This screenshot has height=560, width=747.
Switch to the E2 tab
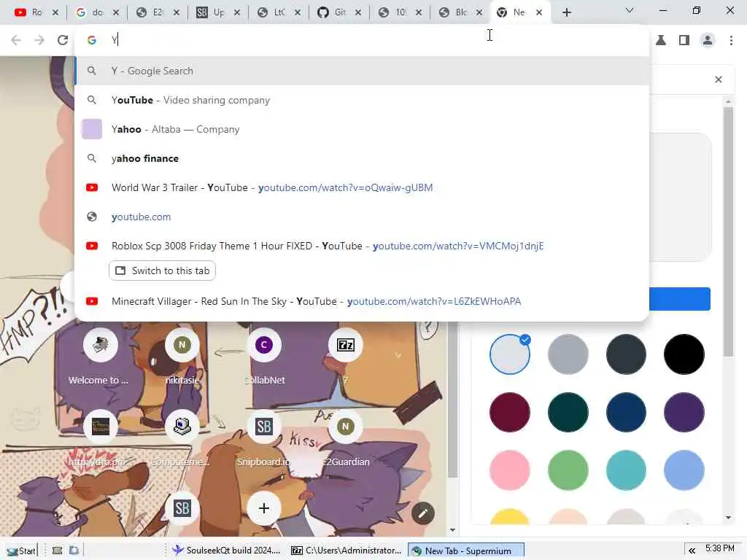[x=156, y=12]
